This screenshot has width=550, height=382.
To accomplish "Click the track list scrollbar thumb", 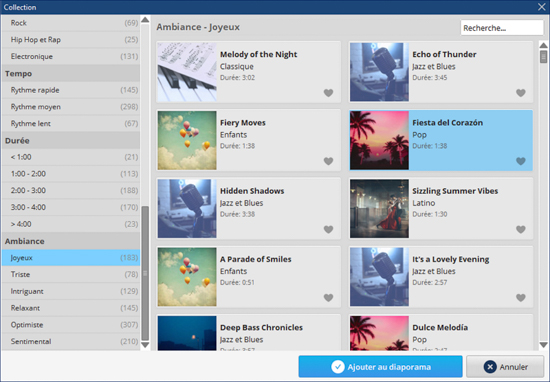I will click(x=543, y=56).
